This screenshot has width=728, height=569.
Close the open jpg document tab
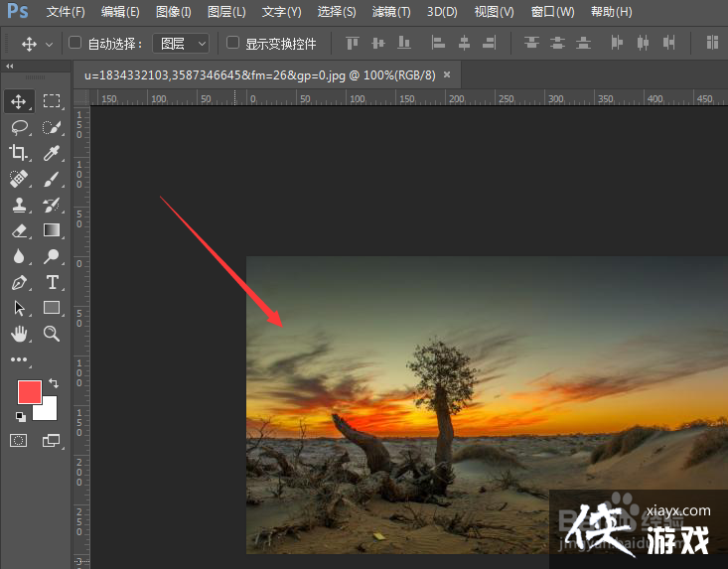coord(447,74)
